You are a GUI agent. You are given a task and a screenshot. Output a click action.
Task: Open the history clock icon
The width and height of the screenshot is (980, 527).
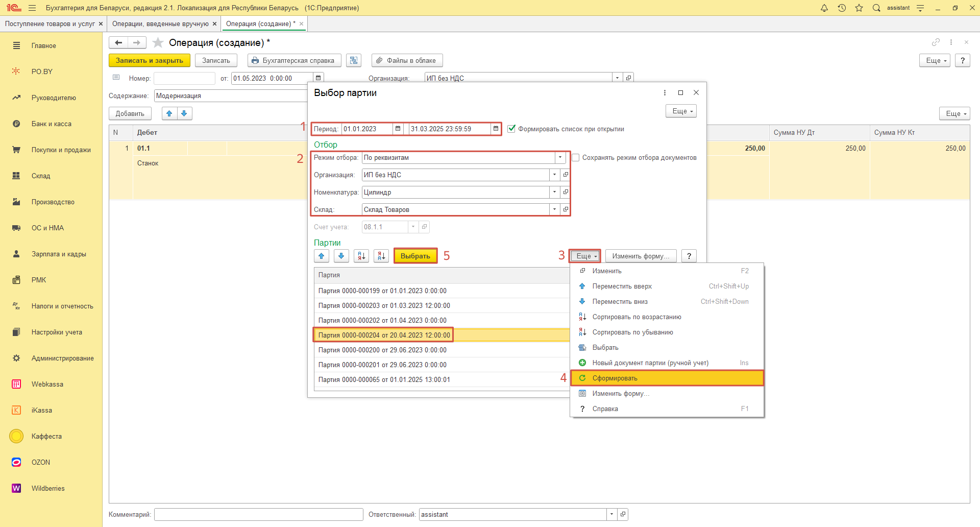(842, 8)
